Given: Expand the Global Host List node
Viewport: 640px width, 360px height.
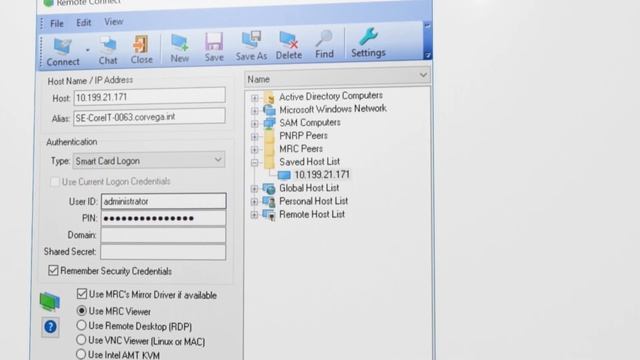Looking at the screenshot, I should click(254, 189).
